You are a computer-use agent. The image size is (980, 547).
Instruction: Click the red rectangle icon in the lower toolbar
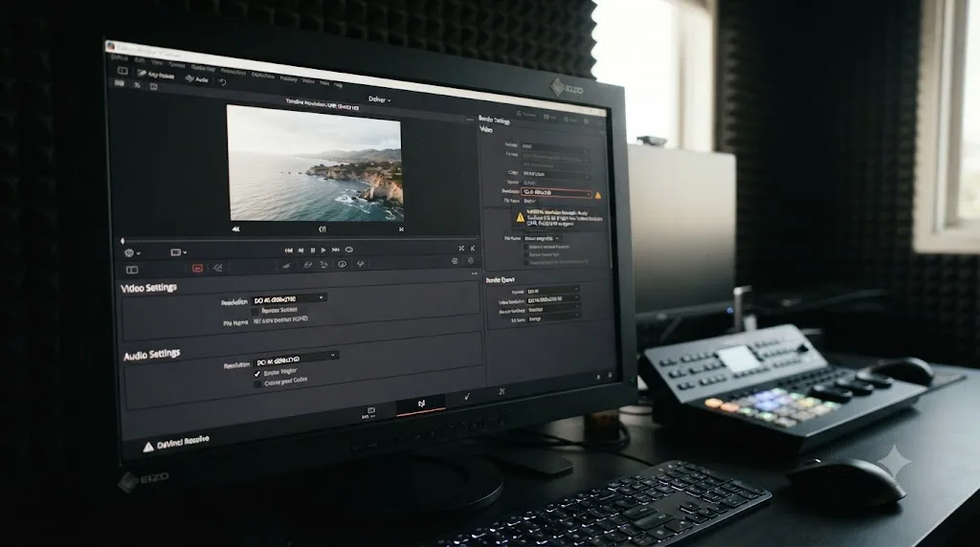pyautogui.click(x=197, y=268)
